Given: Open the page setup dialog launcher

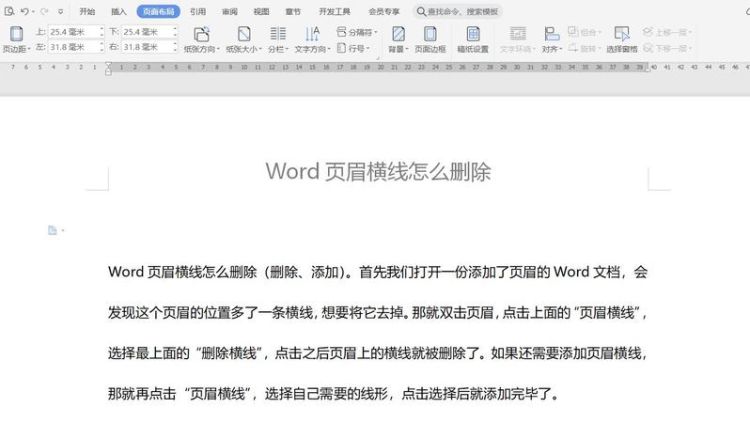Looking at the screenshot, I should tap(378, 57).
